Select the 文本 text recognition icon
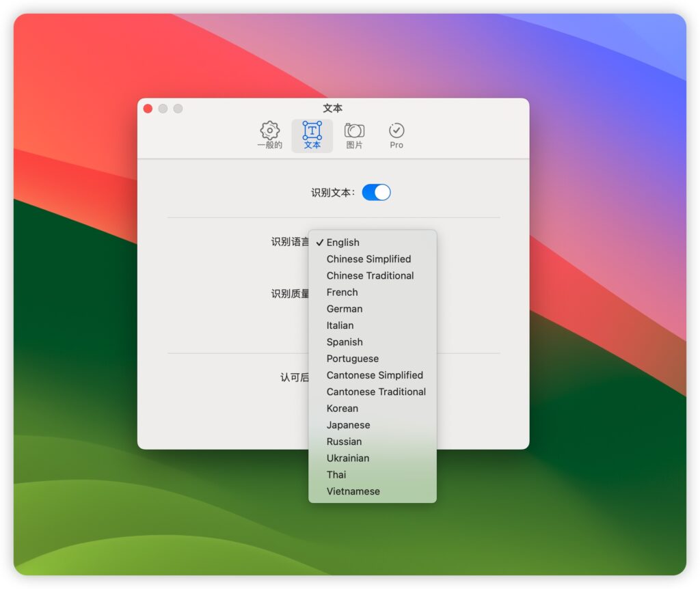This screenshot has width=700, height=589. [x=312, y=135]
